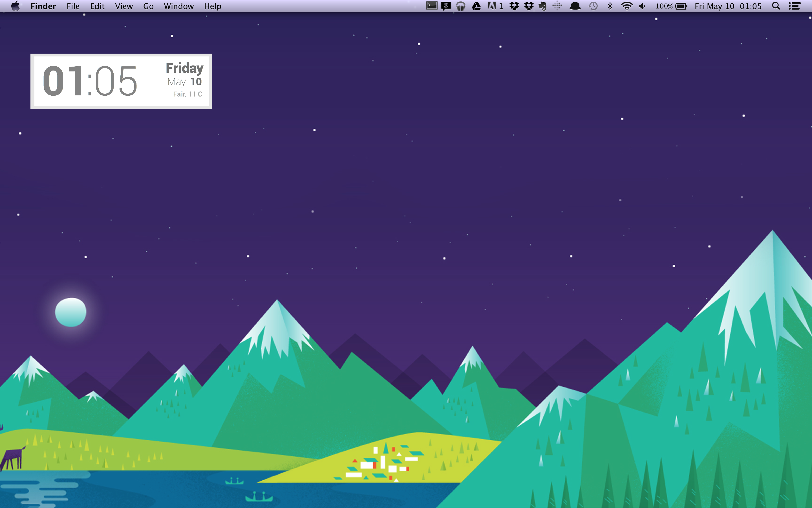Click the second Dropbox menu bar icon

(x=529, y=6)
